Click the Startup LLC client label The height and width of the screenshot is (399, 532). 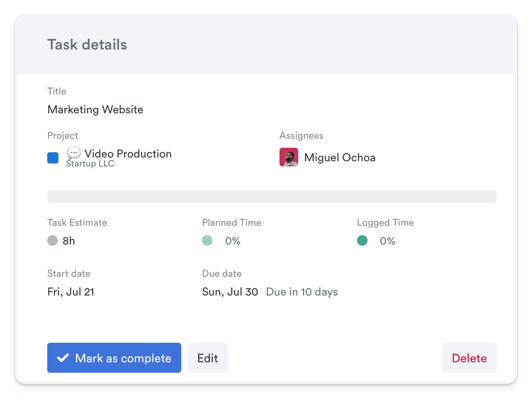point(90,164)
